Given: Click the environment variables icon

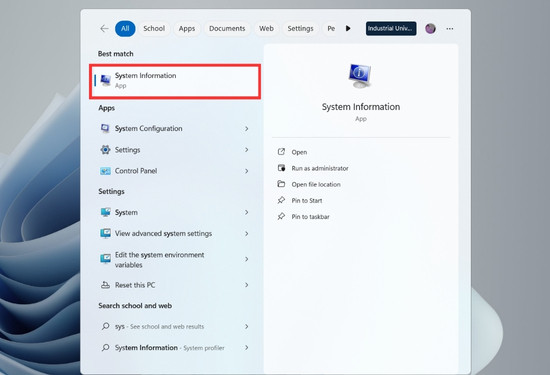Looking at the screenshot, I should pos(105,259).
